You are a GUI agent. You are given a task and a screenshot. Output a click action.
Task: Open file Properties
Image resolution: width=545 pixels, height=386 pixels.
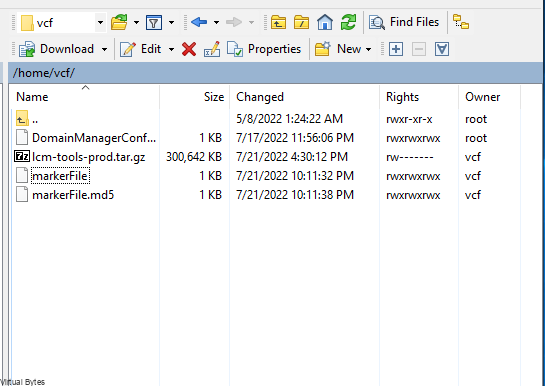click(264, 49)
